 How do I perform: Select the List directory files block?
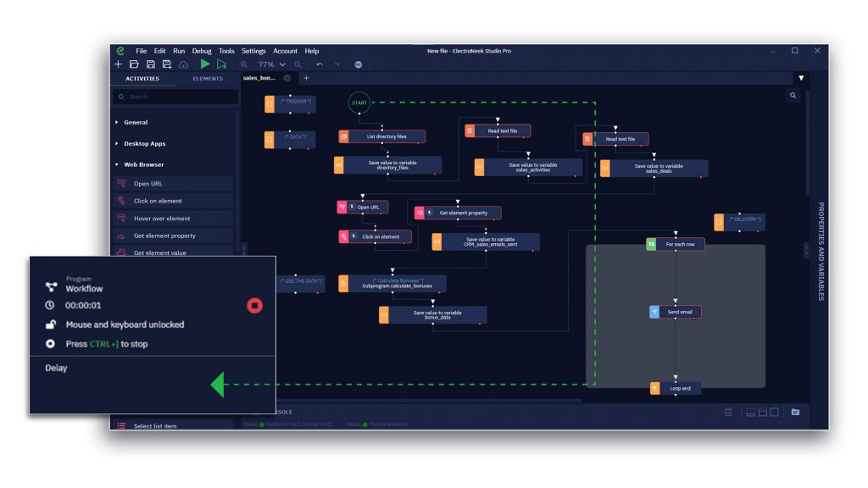[382, 136]
